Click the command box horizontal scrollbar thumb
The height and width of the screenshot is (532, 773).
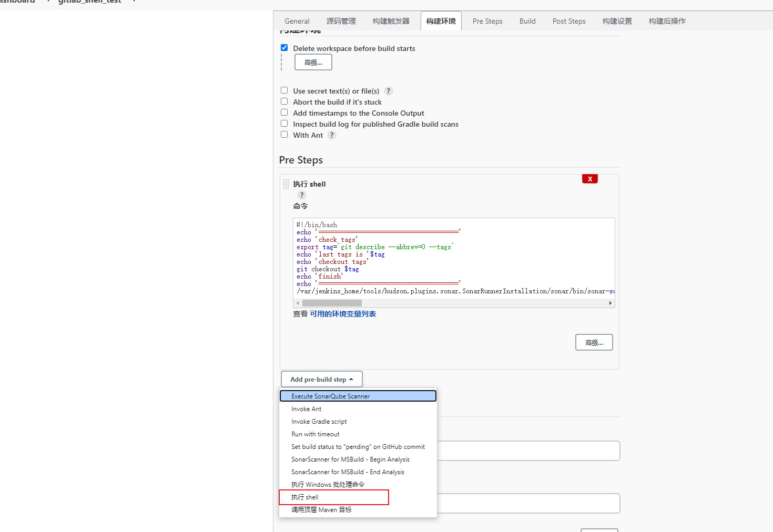pos(332,303)
